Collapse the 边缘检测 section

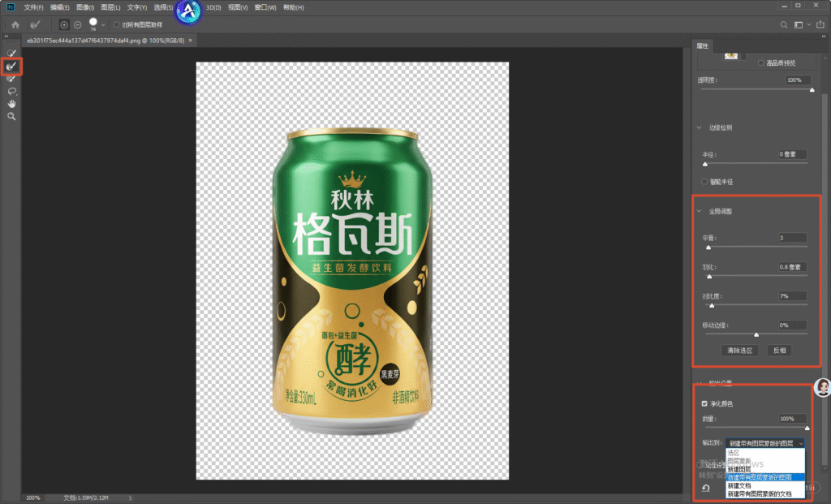tap(699, 127)
